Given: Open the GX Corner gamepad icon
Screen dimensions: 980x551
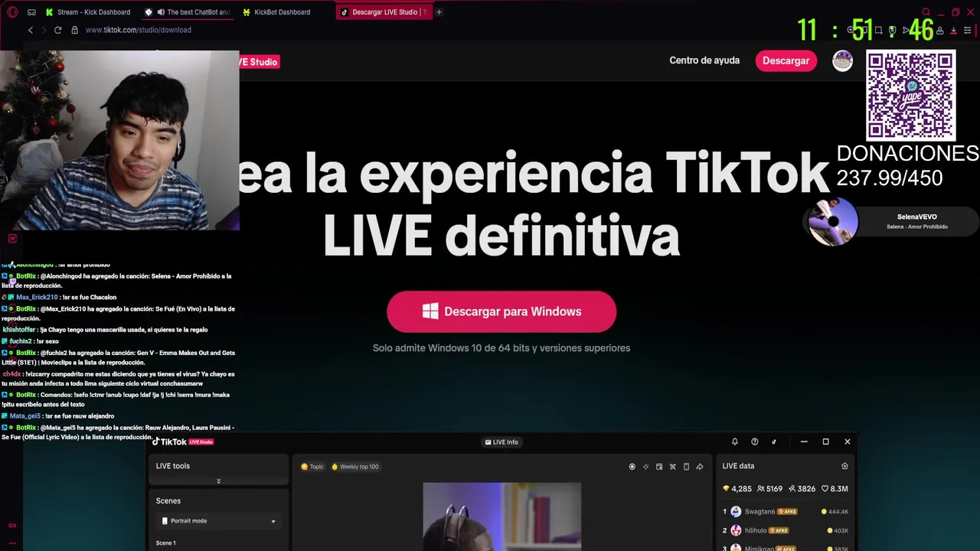Looking at the screenshot, I should [31, 12].
